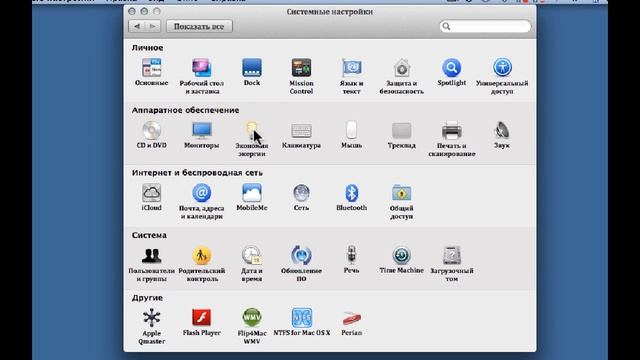Viewport: 640px width, 360px height.
Task: Click the back navigation arrow
Action: 136,27
